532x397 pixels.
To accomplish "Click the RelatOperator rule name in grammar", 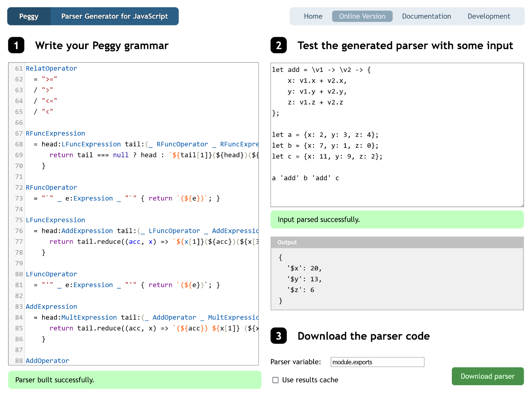I will 51,68.
